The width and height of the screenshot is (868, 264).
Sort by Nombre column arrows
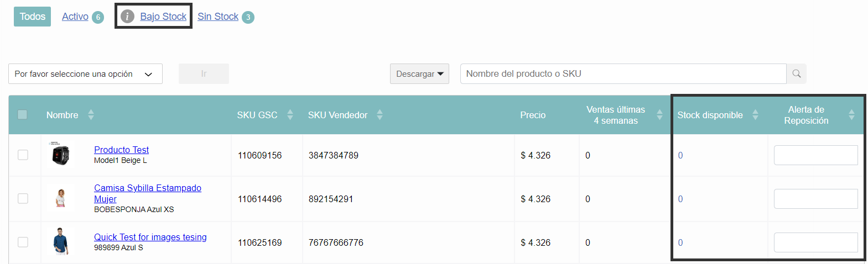tap(91, 115)
